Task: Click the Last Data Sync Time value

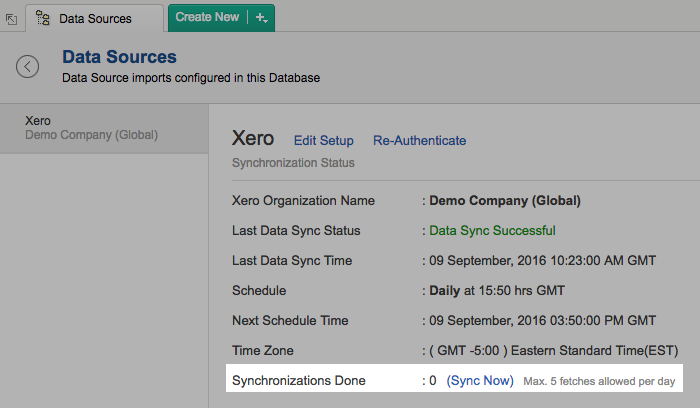Action: click(542, 261)
